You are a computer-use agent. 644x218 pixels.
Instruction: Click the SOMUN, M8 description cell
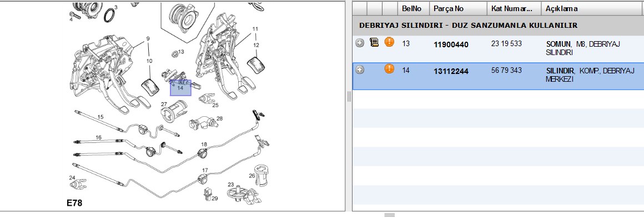coord(583,48)
